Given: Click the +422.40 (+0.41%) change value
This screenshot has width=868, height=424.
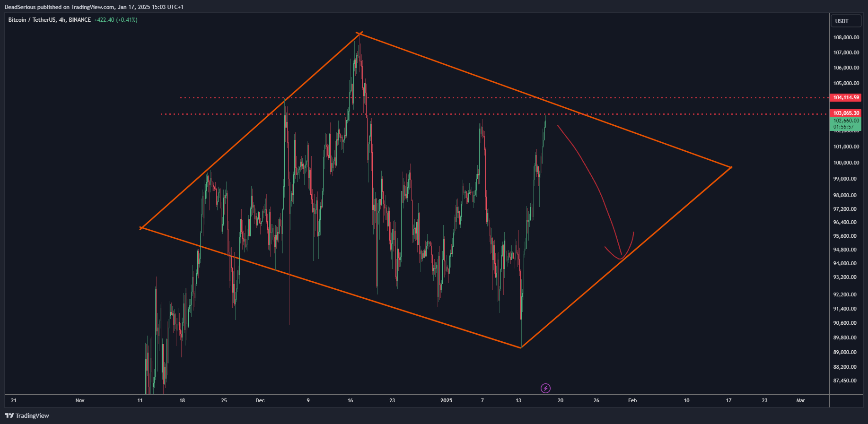Looking at the screenshot, I should [x=116, y=20].
